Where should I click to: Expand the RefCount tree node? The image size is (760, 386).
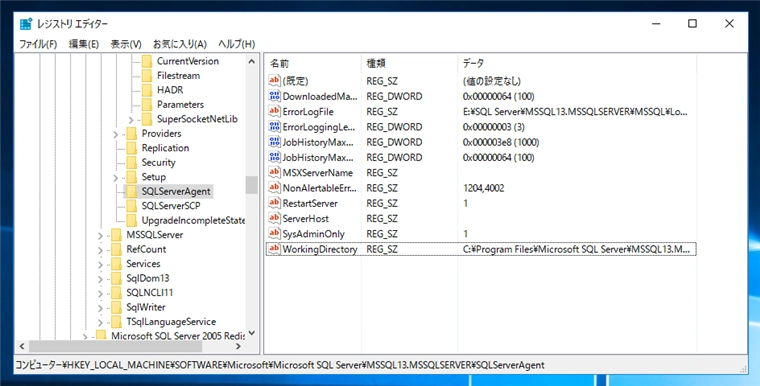click(100, 250)
